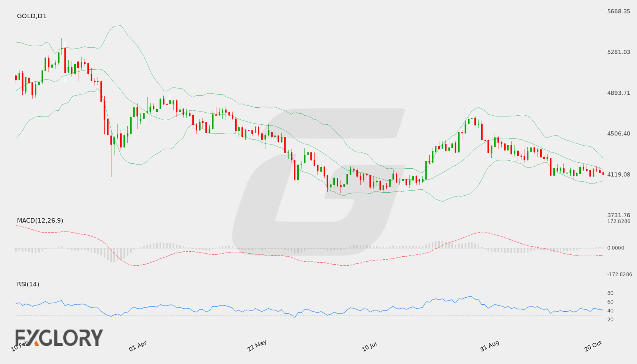Click the 4893.71 price label
This screenshot has height=364, width=637.
click(x=618, y=93)
